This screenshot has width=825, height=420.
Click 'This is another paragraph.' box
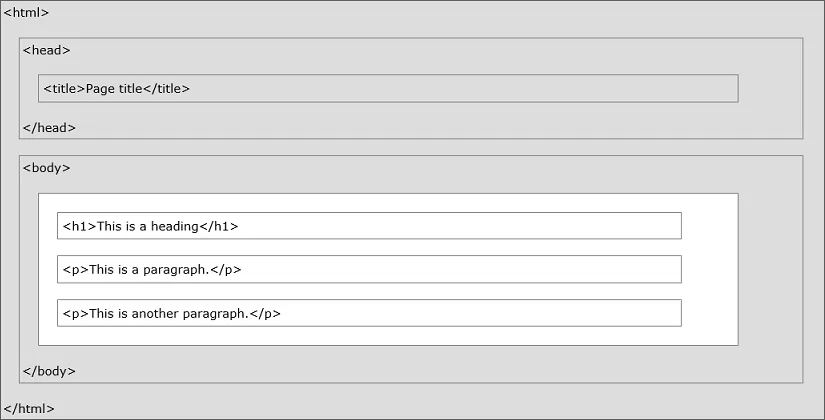(369, 313)
